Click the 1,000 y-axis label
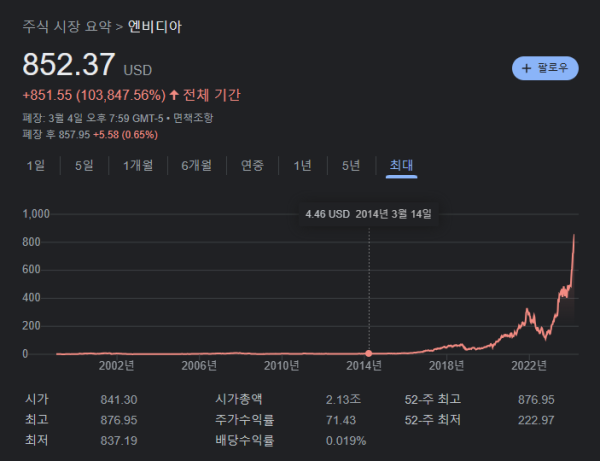The width and height of the screenshot is (600, 461). point(36,214)
